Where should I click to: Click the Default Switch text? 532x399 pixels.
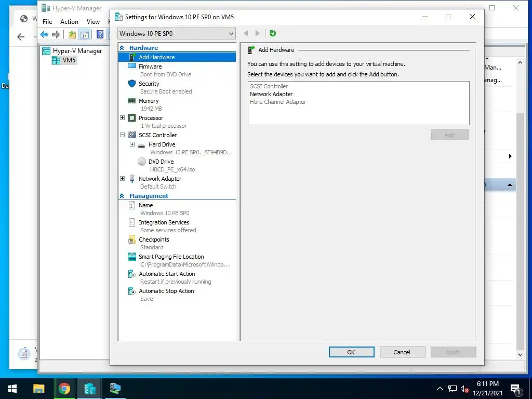[x=158, y=187]
